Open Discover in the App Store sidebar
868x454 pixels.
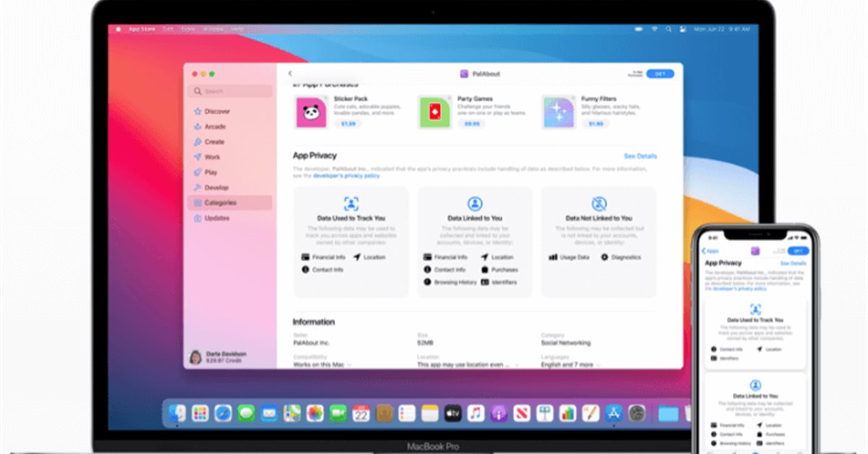tap(216, 111)
